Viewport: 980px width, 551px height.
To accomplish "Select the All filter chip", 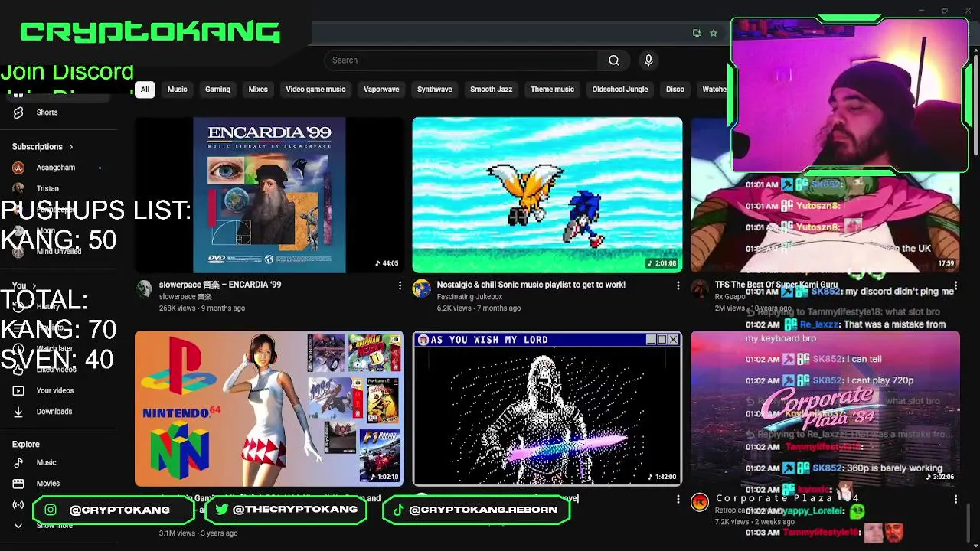I will click(145, 90).
